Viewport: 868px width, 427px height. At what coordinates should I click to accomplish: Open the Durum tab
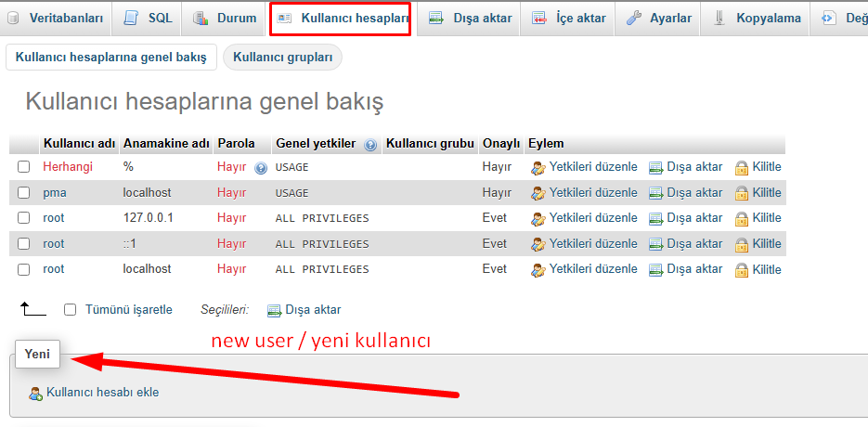tap(225, 19)
